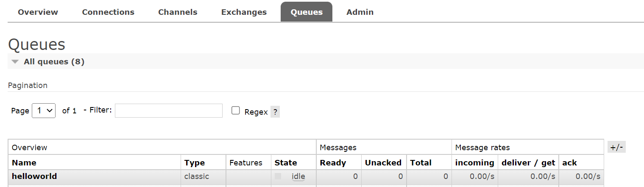Go to the Exchanges tab
Screen dimensions: 644x187
[244, 12]
